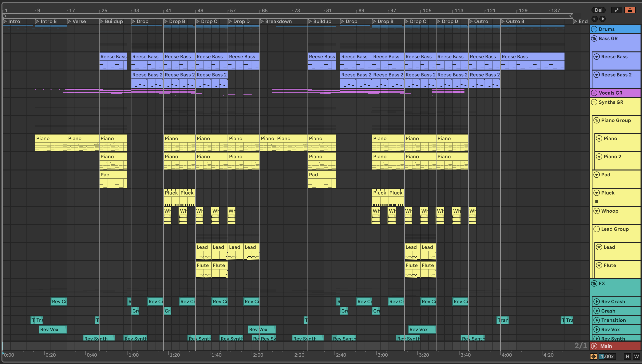Click the Del locator button
642x364 pixels.
tap(598, 10)
